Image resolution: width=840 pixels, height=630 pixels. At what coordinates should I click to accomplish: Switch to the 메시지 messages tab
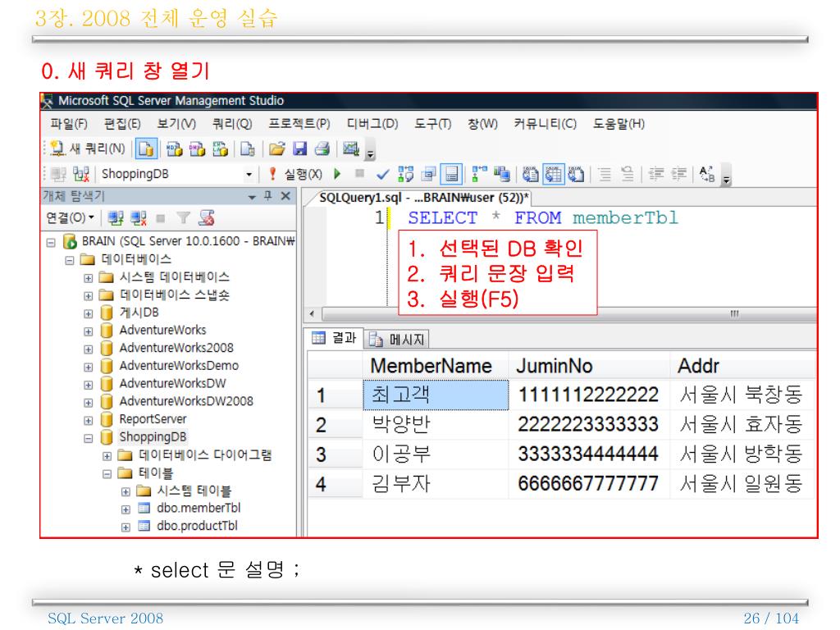[397, 339]
